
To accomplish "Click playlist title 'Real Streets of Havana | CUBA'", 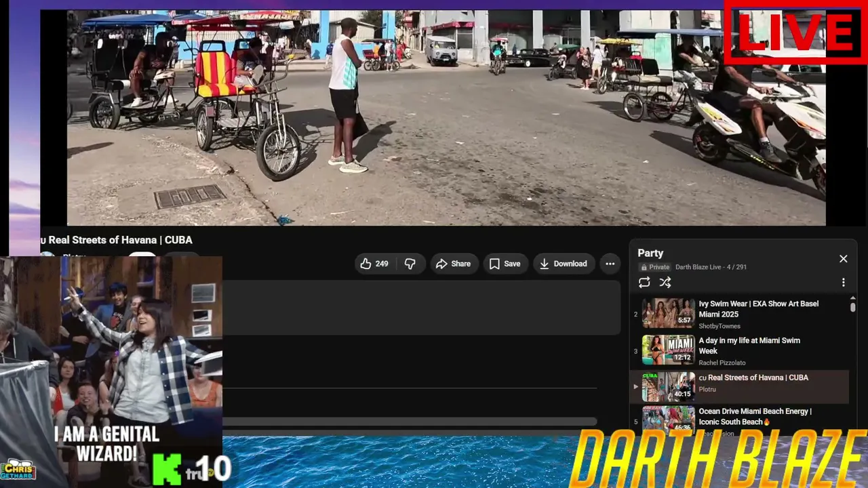I will [x=753, y=378].
